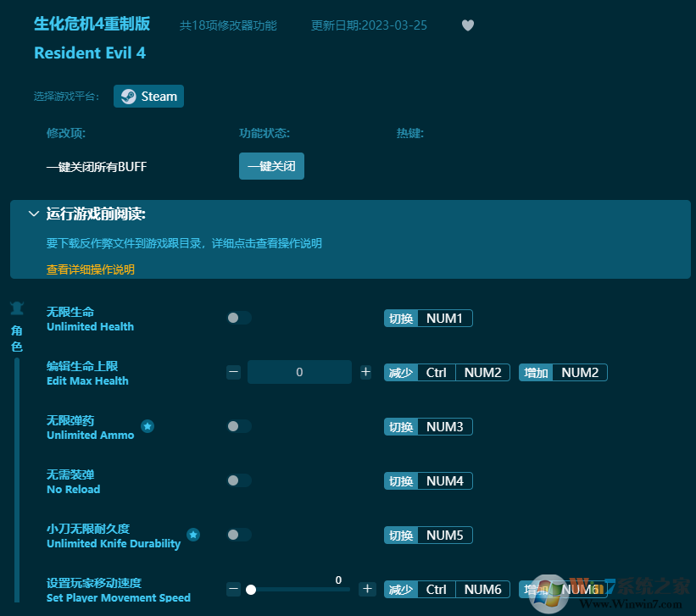Click the minus stepper to decrease Edit Max Health
This screenshot has width=696, height=616.
(x=233, y=372)
